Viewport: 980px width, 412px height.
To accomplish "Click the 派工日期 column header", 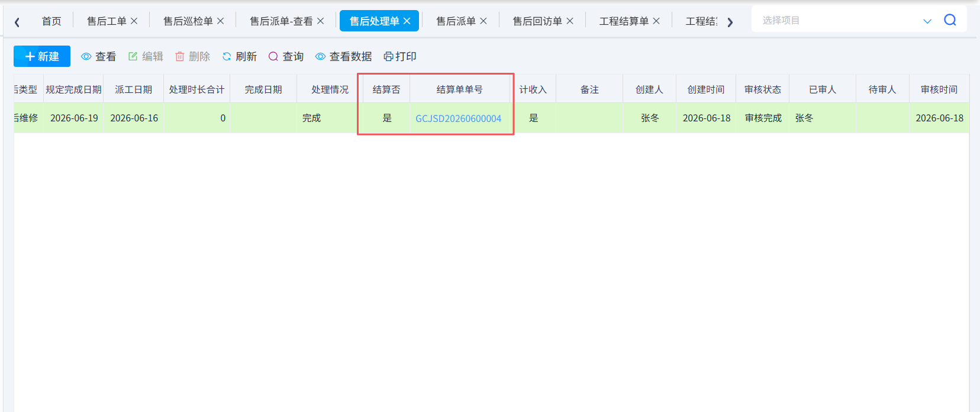I will [x=134, y=89].
